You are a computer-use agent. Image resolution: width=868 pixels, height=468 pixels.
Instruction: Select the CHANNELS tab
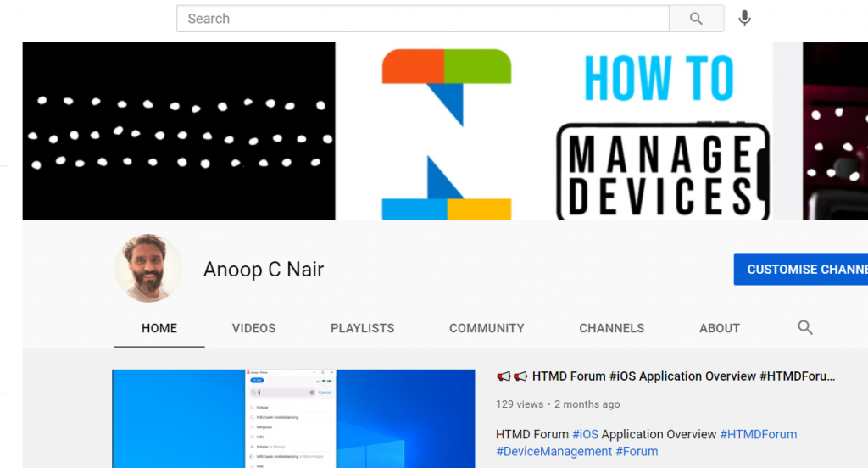(x=612, y=328)
